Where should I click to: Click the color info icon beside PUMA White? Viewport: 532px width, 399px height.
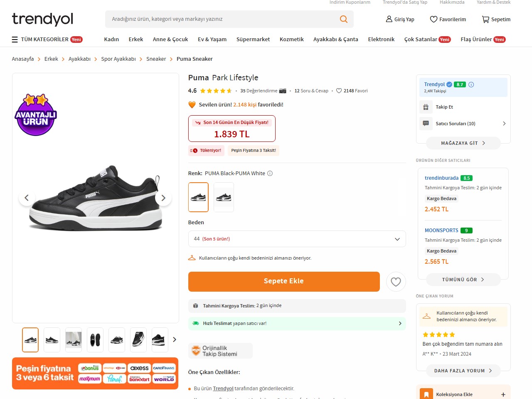[x=270, y=173]
